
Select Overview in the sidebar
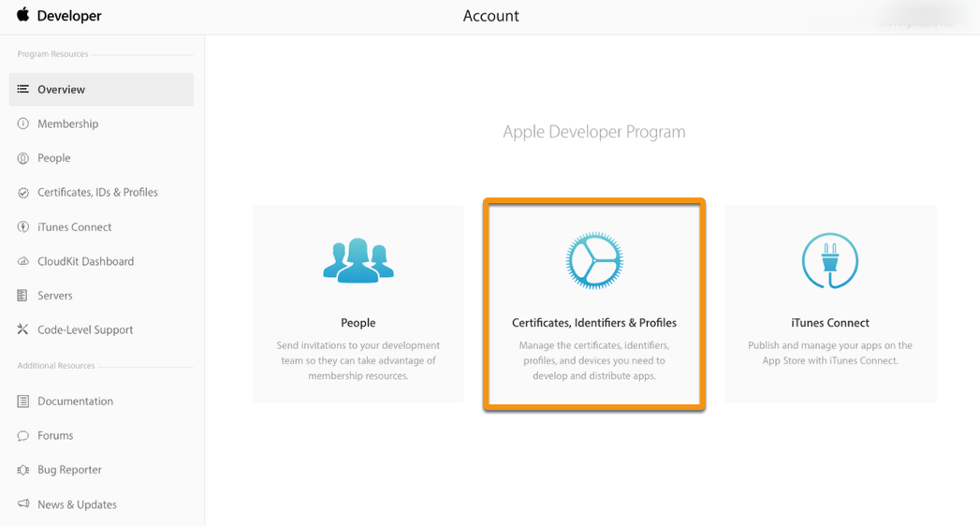[101, 89]
